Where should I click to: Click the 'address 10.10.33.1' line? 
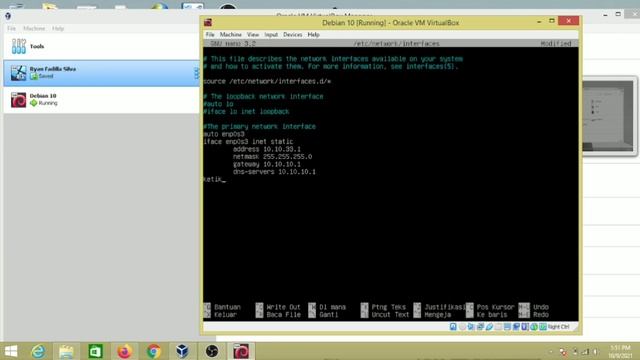(x=267, y=149)
